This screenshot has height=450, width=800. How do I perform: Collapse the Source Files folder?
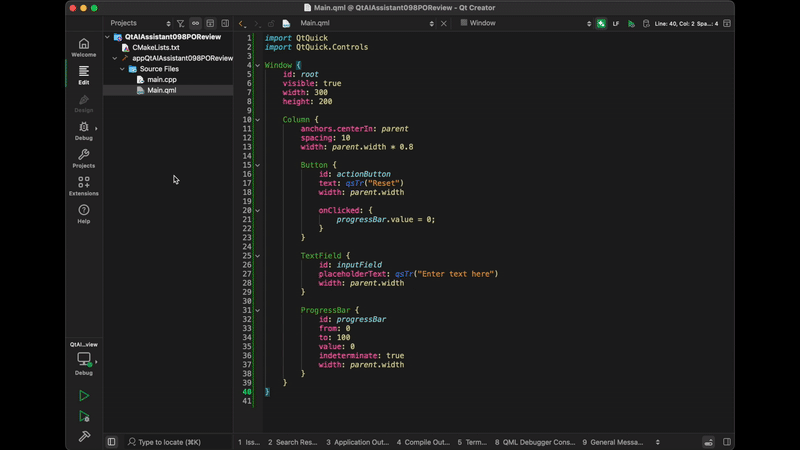point(123,69)
